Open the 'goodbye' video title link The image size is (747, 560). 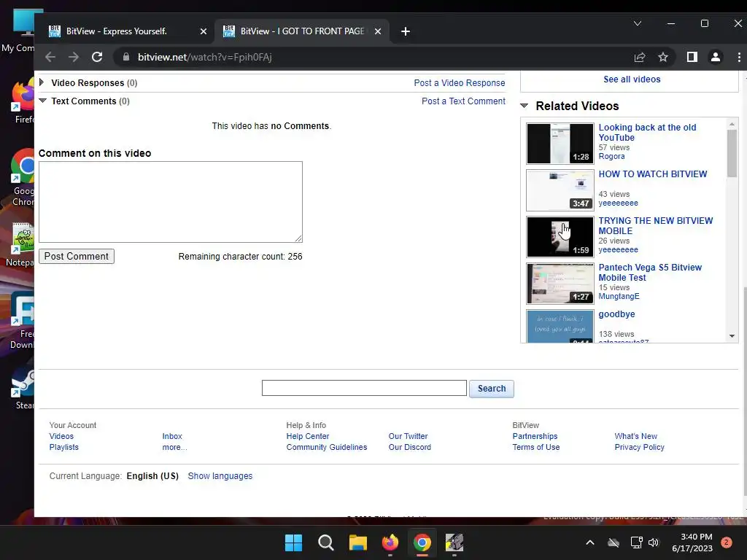click(x=616, y=314)
